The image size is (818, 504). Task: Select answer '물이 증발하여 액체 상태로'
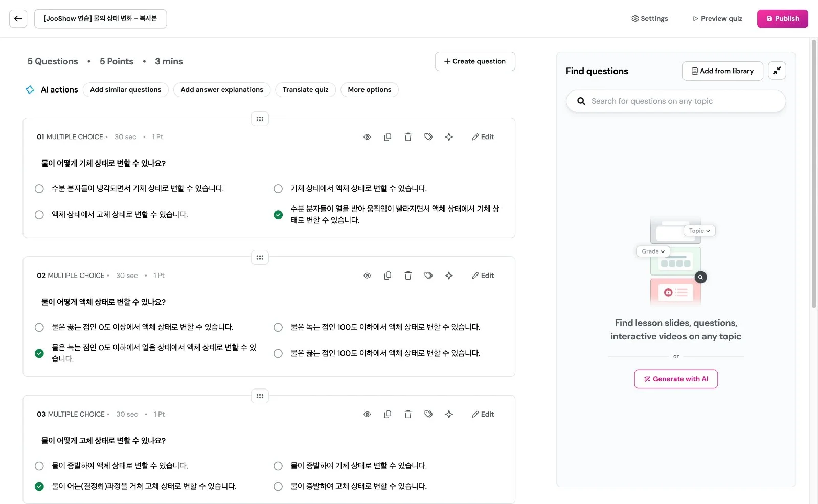[x=39, y=466]
